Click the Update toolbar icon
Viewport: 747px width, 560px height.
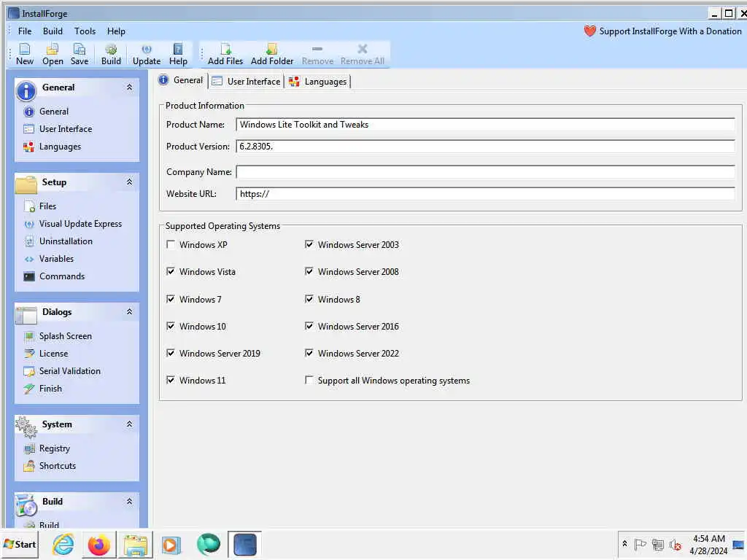[147, 54]
